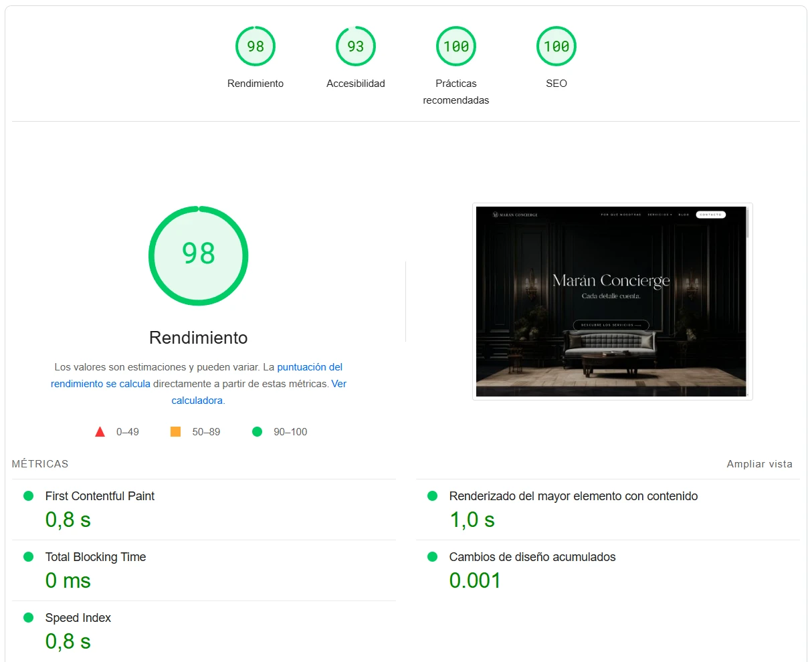This screenshot has height=662, width=812.
Task: Open the 'puntuación del rendimiento se calcula' link
Action: (310, 367)
